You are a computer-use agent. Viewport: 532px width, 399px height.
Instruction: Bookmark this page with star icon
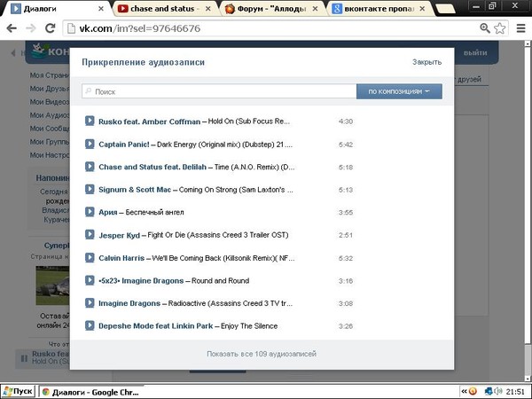500,28
